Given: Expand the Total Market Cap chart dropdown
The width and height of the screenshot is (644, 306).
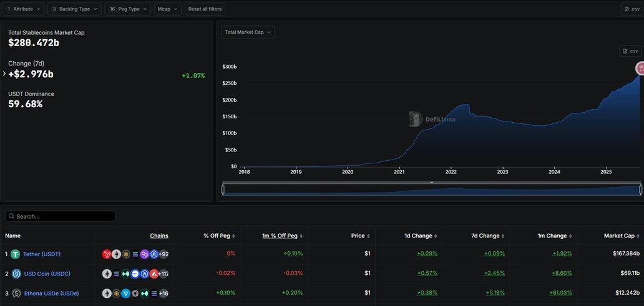Looking at the screenshot, I should (x=248, y=32).
